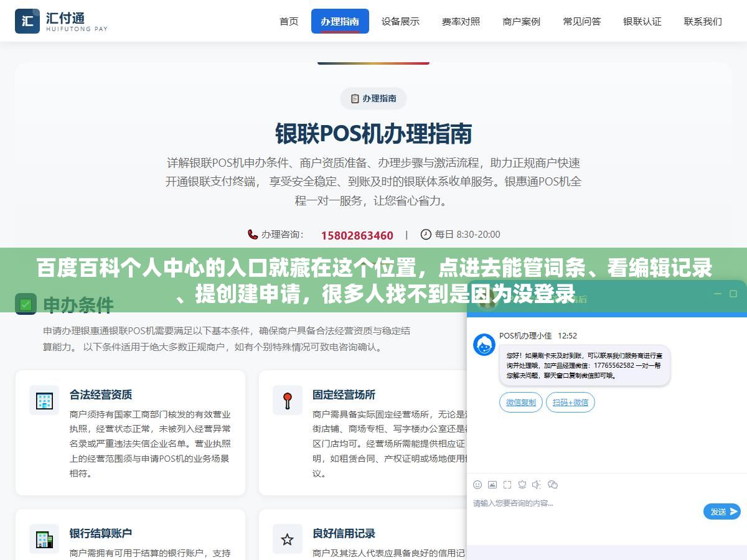Viewport: 747px width, 560px height.
Task: Click the WeChat icon in chat toolbar
Action: [553, 485]
